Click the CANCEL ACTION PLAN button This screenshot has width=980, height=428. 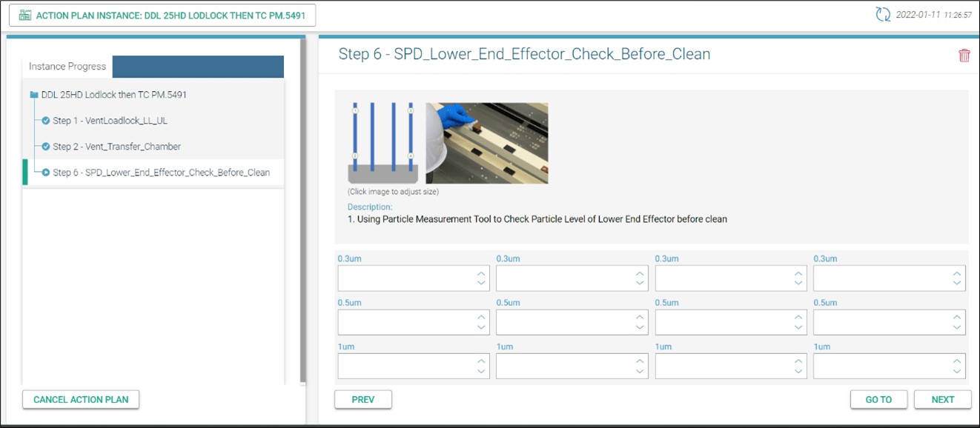point(81,399)
